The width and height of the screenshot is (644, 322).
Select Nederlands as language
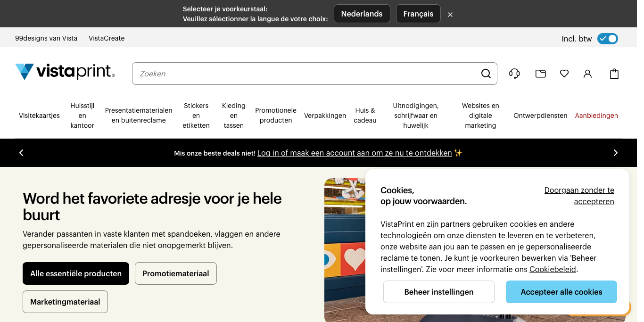tap(362, 14)
